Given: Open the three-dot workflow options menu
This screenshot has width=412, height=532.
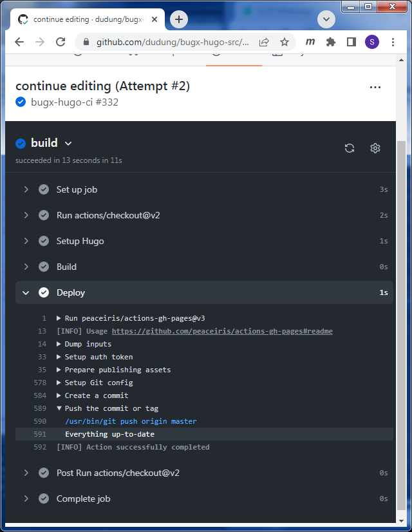Looking at the screenshot, I should pos(375,87).
